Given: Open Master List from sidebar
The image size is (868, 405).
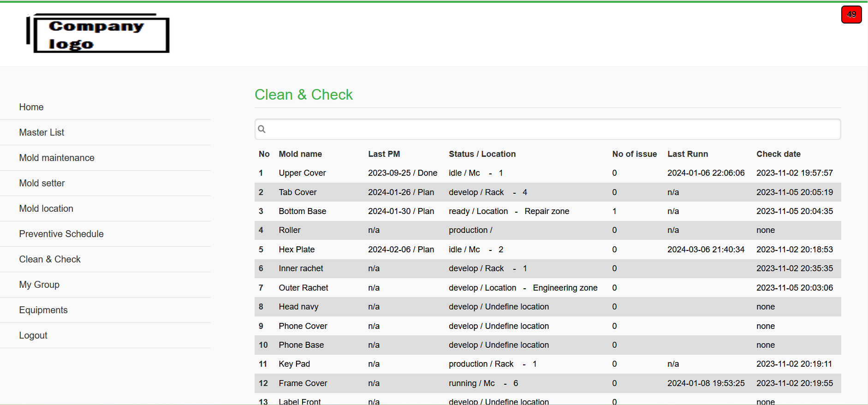Looking at the screenshot, I should click(42, 132).
